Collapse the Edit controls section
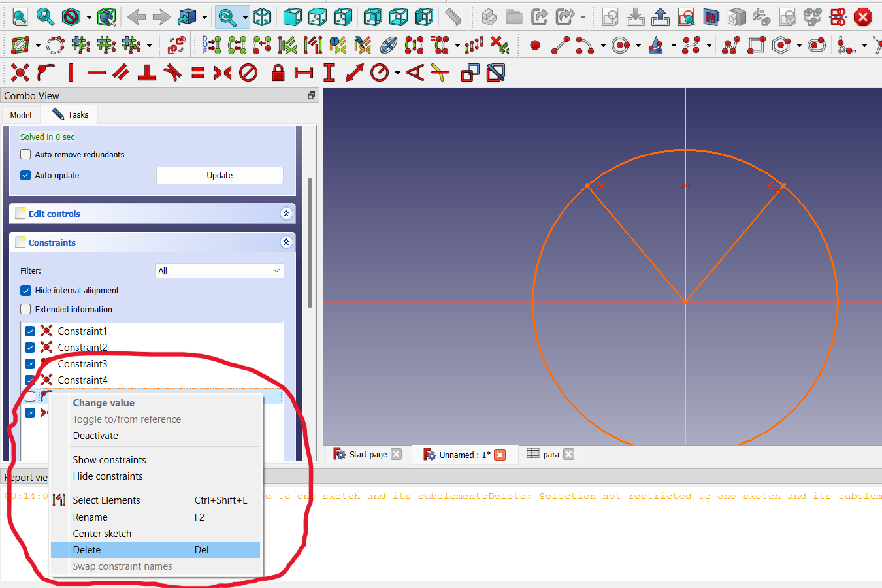 (x=286, y=214)
